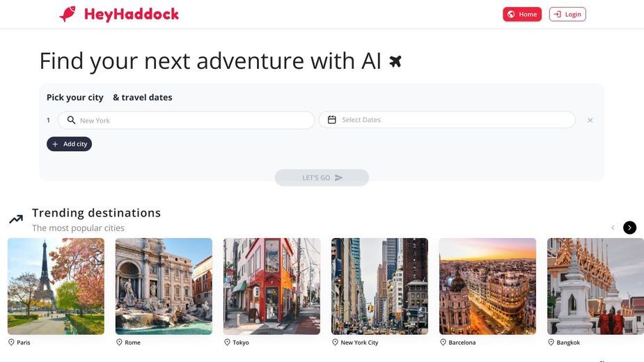Click the location pin icon beside Barcelona
This screenshot has width=644, height=362.
[443, 343]
